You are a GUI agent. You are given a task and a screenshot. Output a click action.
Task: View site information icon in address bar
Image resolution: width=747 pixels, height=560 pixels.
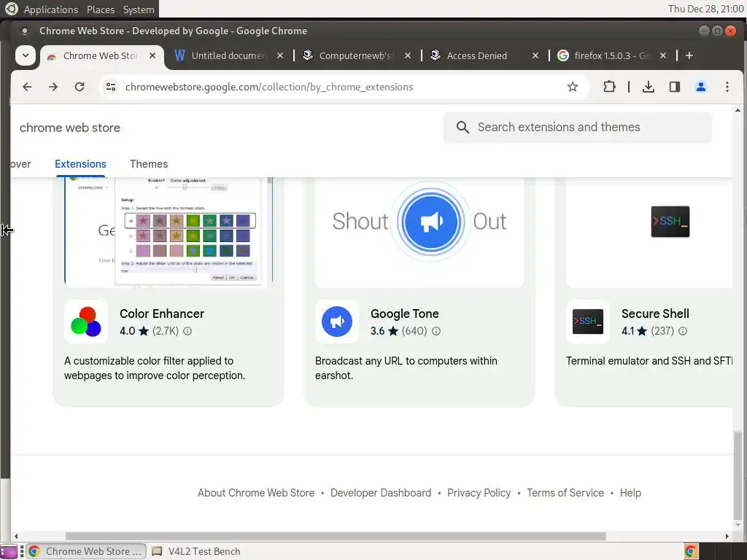coord(111,87)
